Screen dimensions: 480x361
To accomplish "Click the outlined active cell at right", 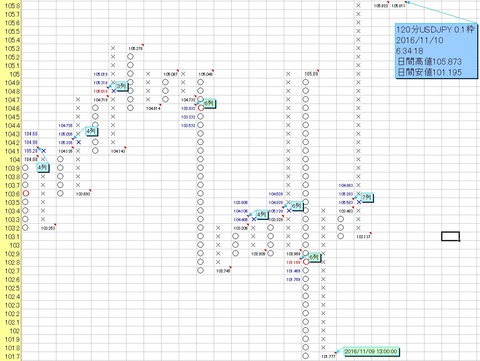I will tap(450, 236).
